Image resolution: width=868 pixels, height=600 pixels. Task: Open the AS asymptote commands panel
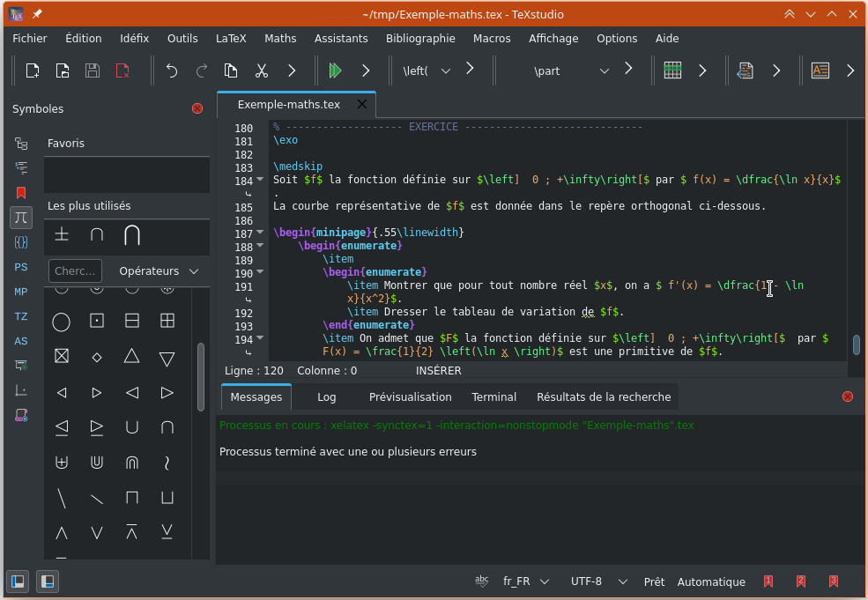click(x=21, y=341)
